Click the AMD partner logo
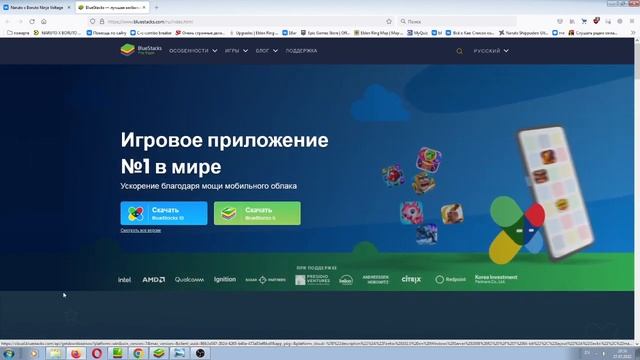 click(153, 280)
